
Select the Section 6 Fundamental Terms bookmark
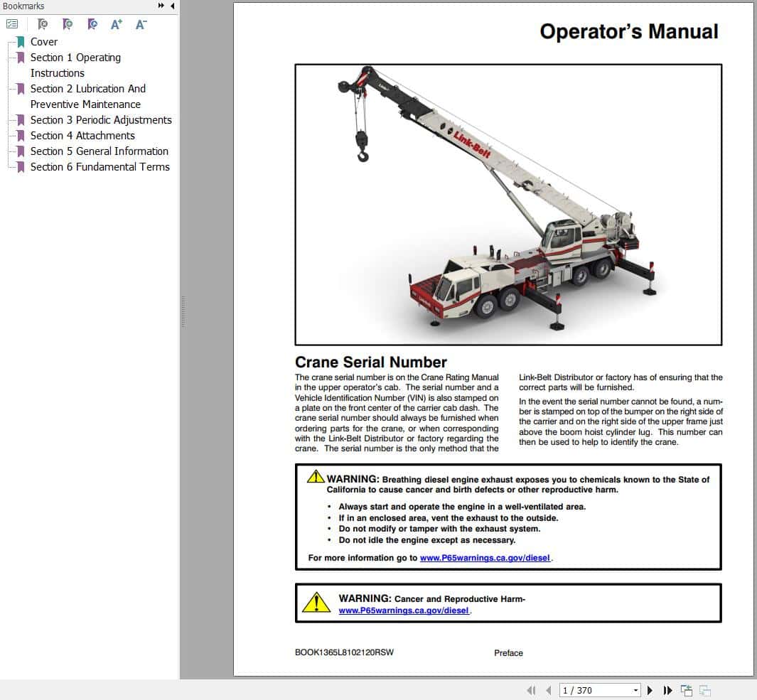(100, 166)
